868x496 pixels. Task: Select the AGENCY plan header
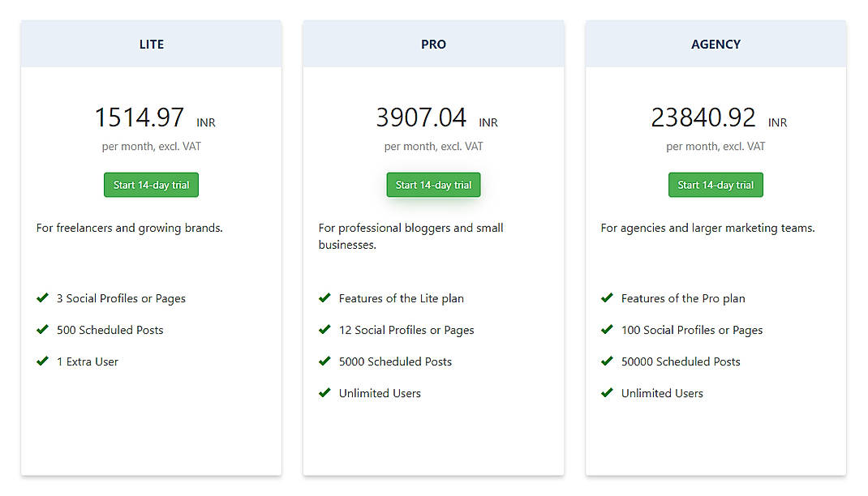pos(715,44)
